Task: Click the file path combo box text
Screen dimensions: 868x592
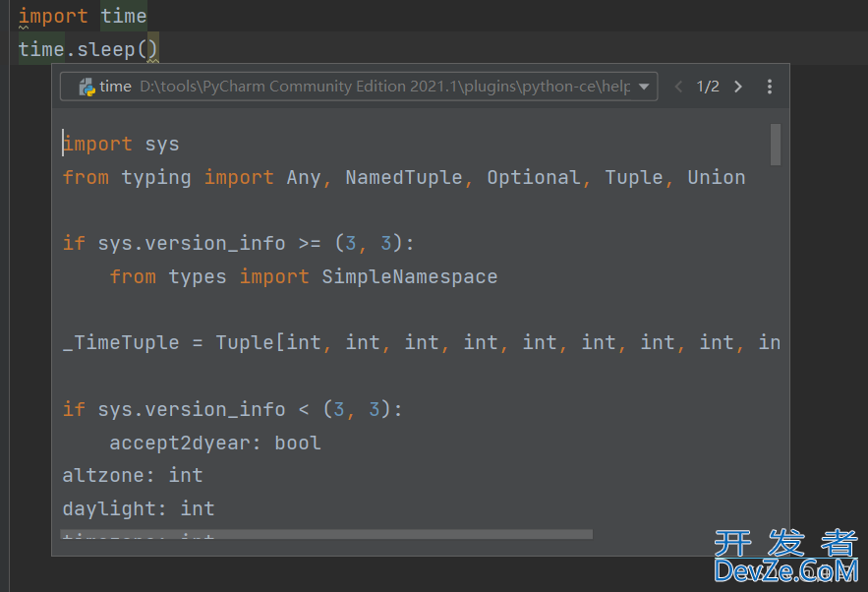Action: click(384, 87)
